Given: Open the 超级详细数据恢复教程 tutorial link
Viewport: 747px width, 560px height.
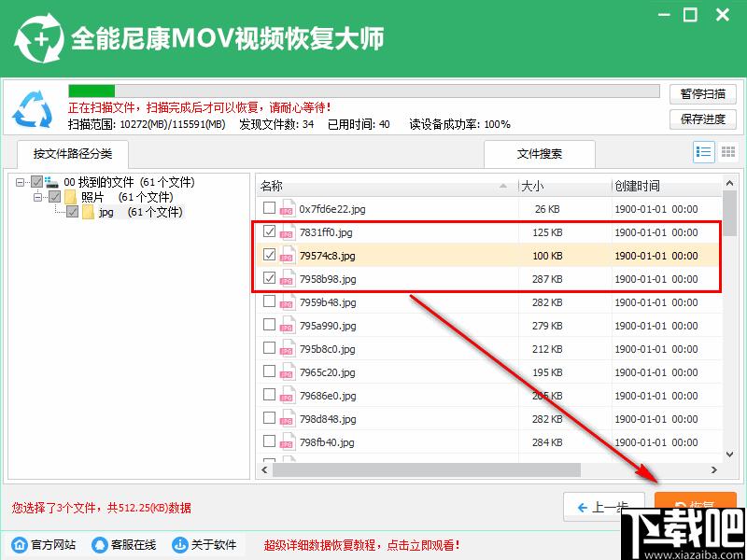Looking at the screenshot, I should [362, 545].
